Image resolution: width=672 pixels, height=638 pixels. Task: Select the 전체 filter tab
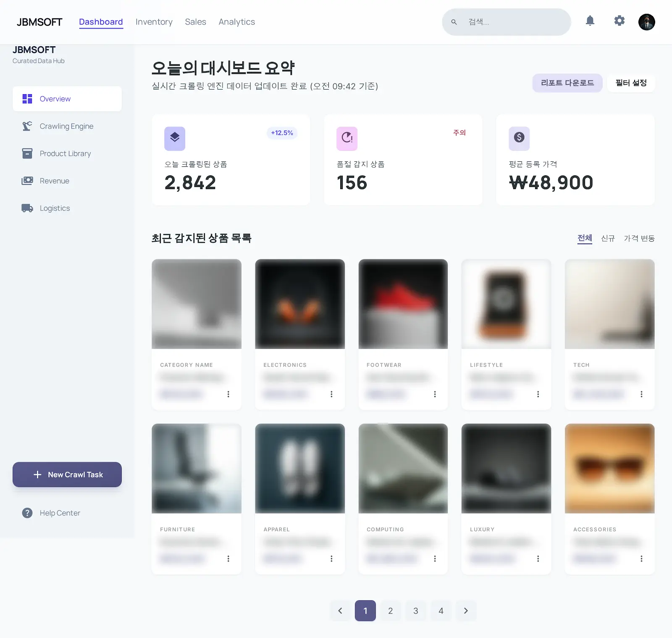(x=585, y=238)
